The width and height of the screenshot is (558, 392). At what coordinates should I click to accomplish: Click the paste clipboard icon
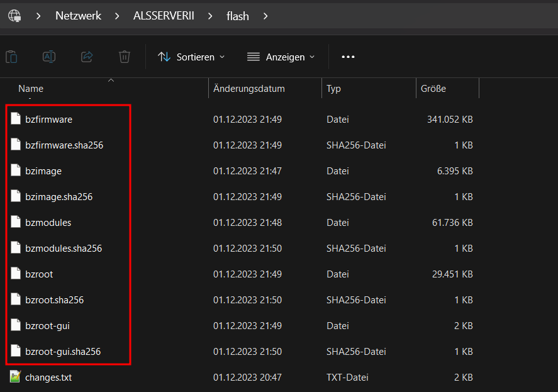12,57
